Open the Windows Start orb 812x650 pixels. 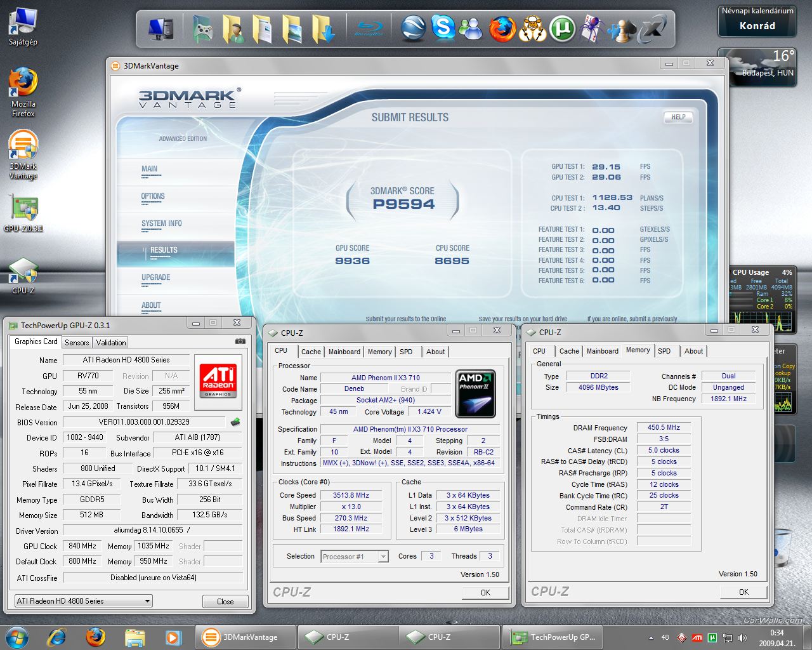click(x=17, y=637)
